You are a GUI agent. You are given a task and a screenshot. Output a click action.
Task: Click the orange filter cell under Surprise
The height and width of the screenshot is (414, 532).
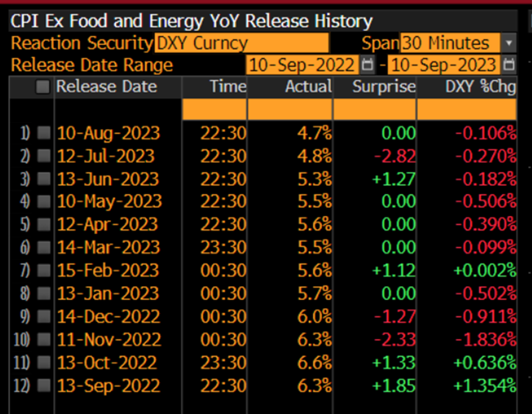point(374,110)
